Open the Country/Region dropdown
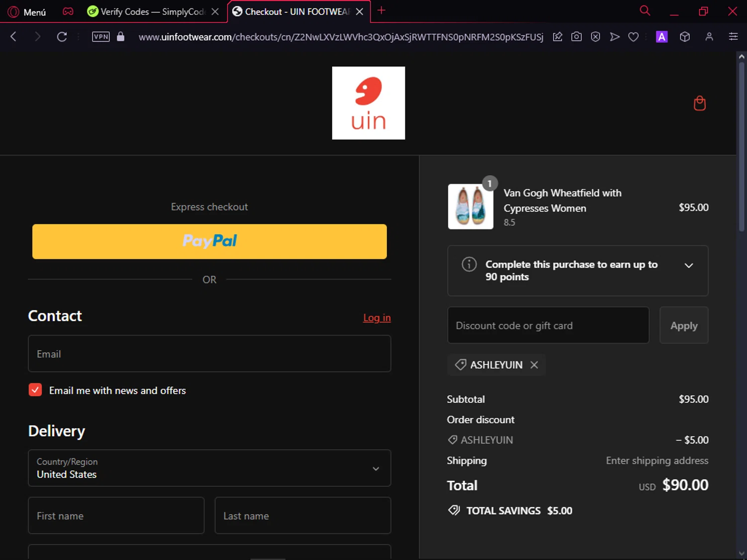The image size is (747, 560). [x=210, y=468]
